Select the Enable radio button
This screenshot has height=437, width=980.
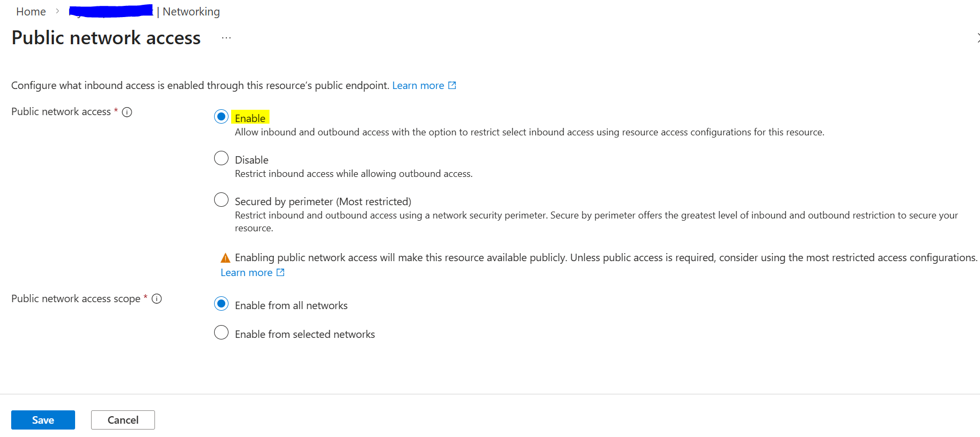[221, 117]
